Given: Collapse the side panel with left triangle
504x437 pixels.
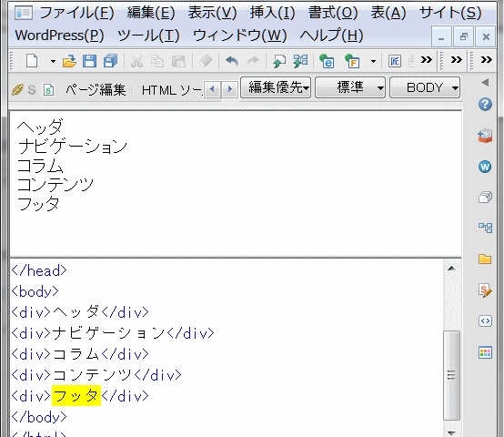Looking at the screenshot, I should [485, 83].
